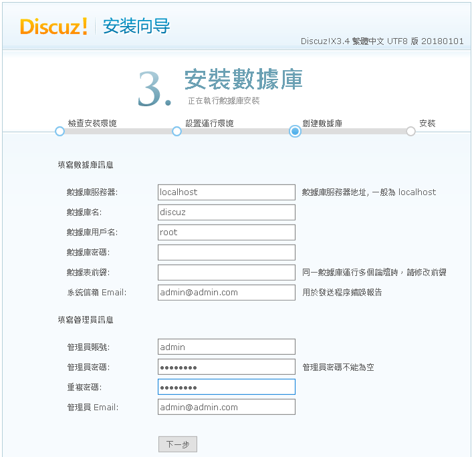Click the 系統信箱 Email: label
This screenshot has width=476, height=457.
click(97, 292)
